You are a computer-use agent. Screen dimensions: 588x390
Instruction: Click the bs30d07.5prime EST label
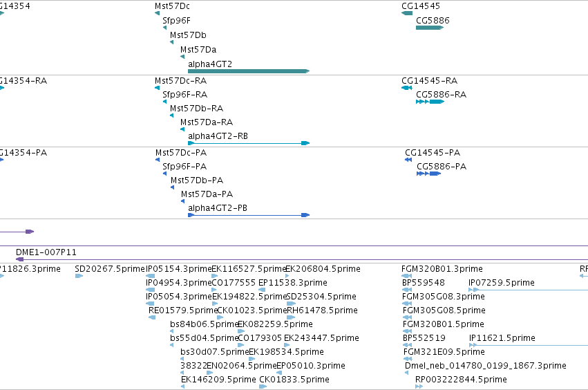click(214, 352)
